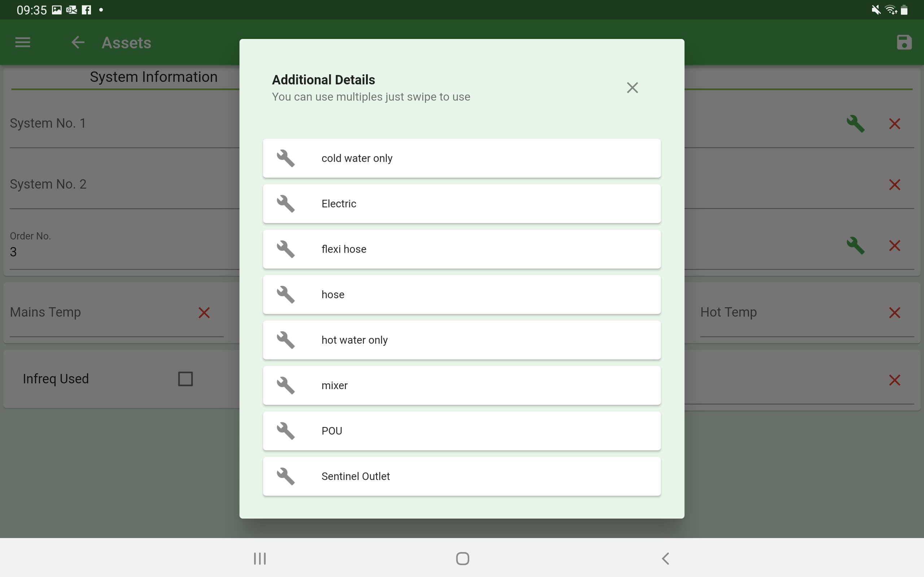Select the 'cold water only' option
Viewport: 924px width, 577px height.
point(462,158)
